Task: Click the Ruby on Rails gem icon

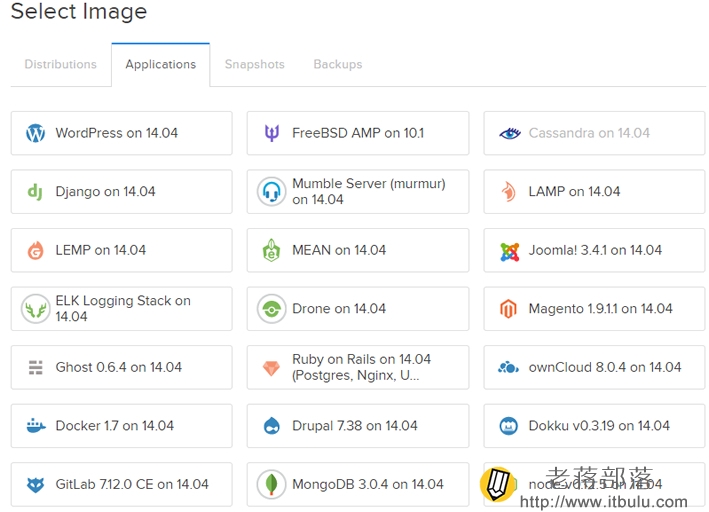Action: (x=271, y=368)
